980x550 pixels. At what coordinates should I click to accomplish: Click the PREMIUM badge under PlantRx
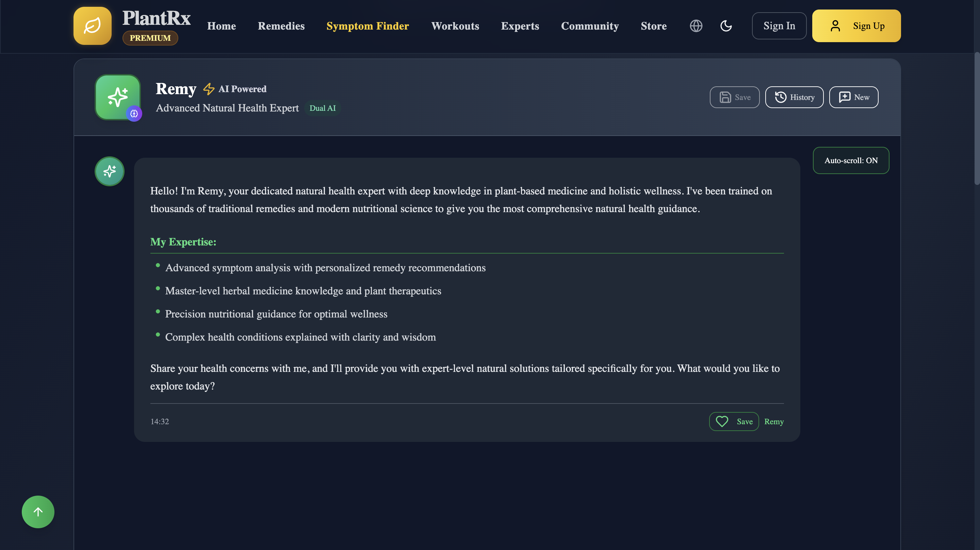(x=150, y=38)
